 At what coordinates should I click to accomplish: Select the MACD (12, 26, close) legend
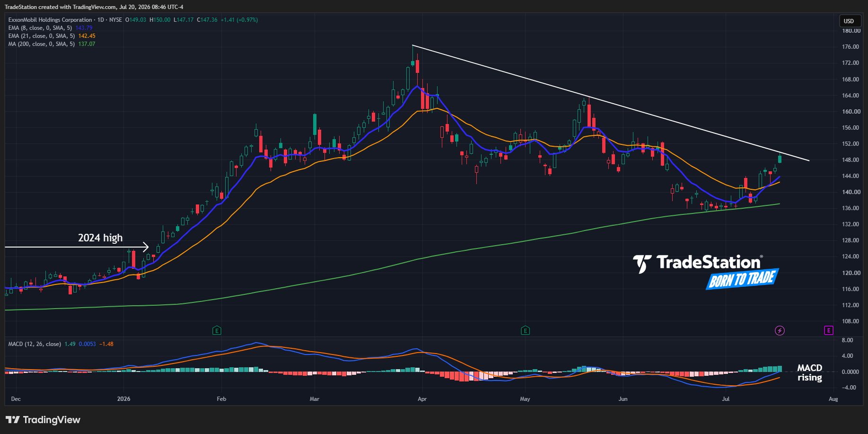tap(35, 344)
